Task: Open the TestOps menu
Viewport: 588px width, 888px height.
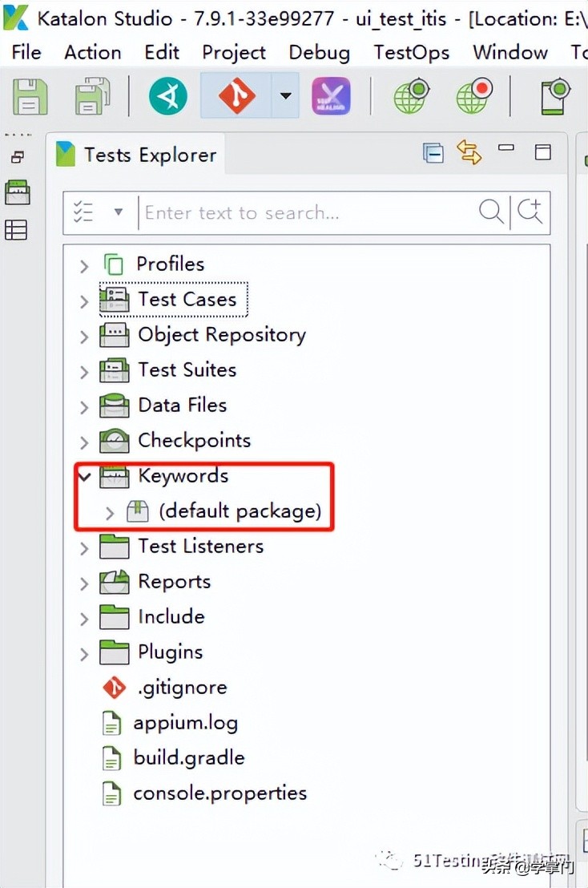Action: click(411, 53)
